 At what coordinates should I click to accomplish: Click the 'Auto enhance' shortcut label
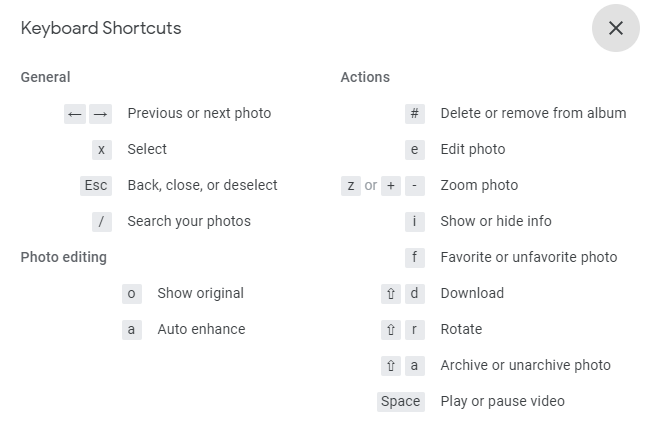201,329
